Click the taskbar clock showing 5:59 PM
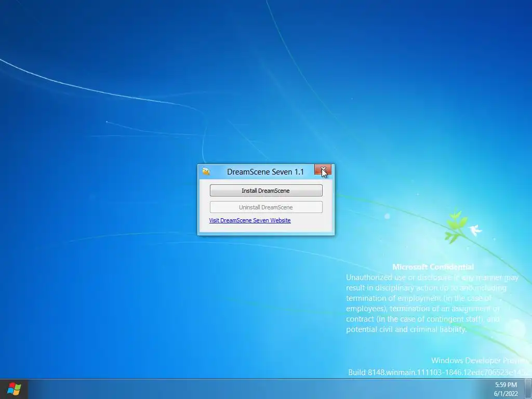Viewport: 532px width, 399px height. pos(506,385)
